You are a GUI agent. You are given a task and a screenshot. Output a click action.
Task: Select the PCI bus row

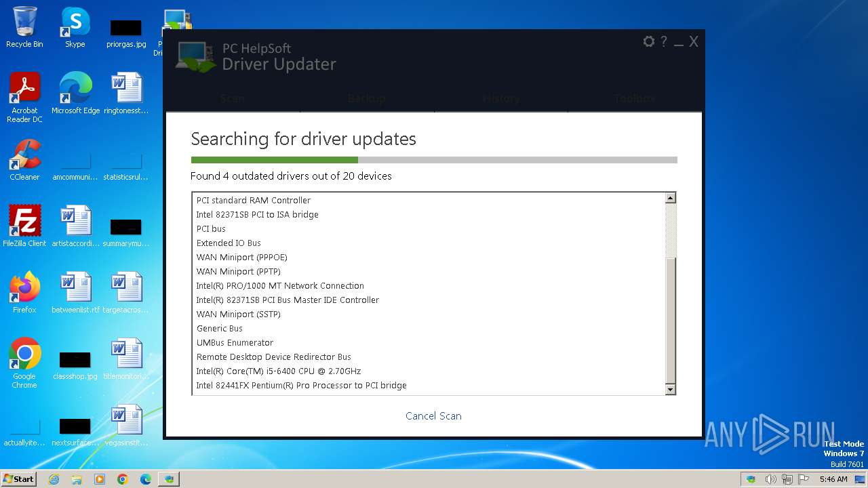[x=429, y=229]
